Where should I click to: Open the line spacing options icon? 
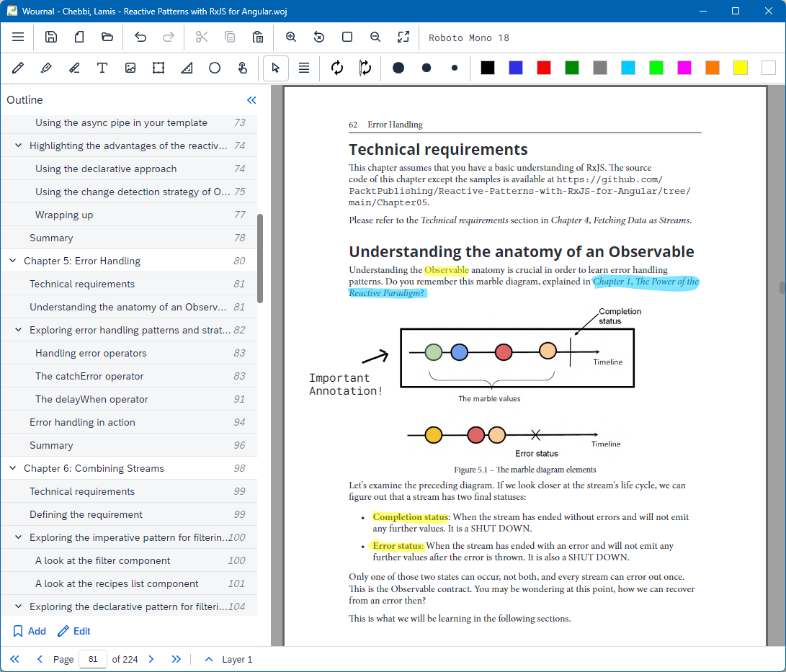(304, 68)
